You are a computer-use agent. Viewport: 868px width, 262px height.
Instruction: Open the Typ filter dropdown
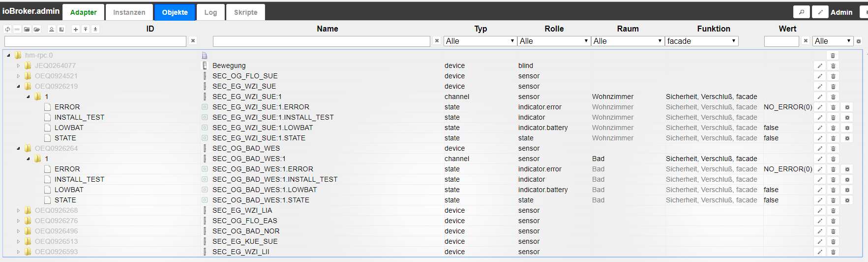point(480,41)
